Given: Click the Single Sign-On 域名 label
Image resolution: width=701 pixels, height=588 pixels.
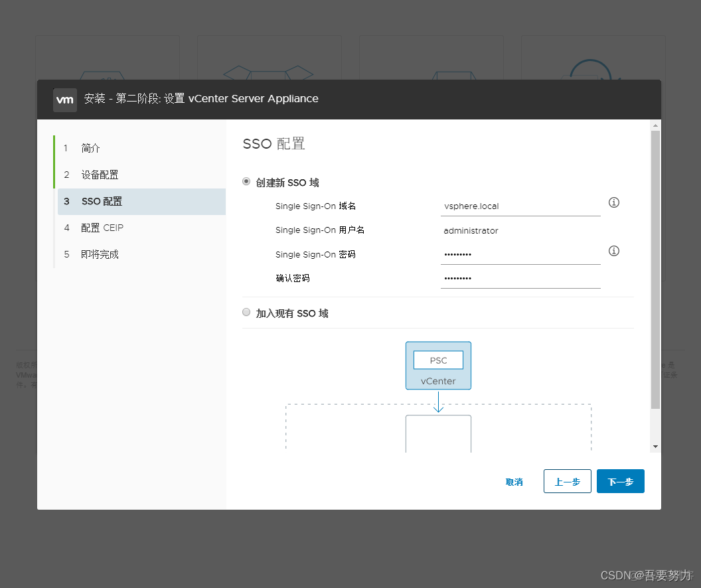Looking at the screenshot, I should pyautogui.click(x=315, y=206).
